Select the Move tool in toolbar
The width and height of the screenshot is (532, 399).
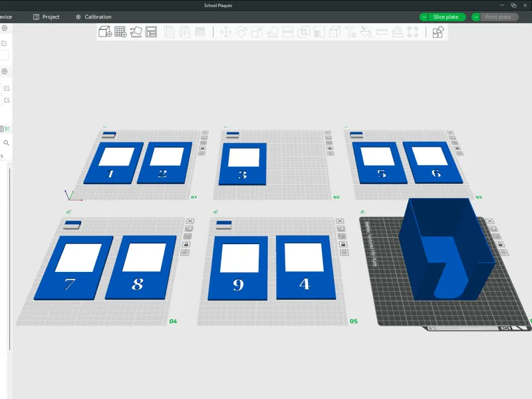pos(225,32)
